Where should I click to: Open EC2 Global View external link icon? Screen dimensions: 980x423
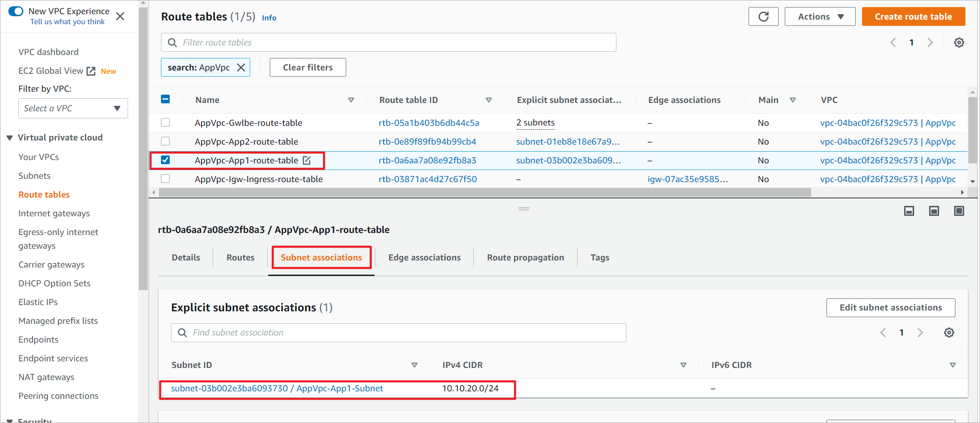(x=91, y=71)
